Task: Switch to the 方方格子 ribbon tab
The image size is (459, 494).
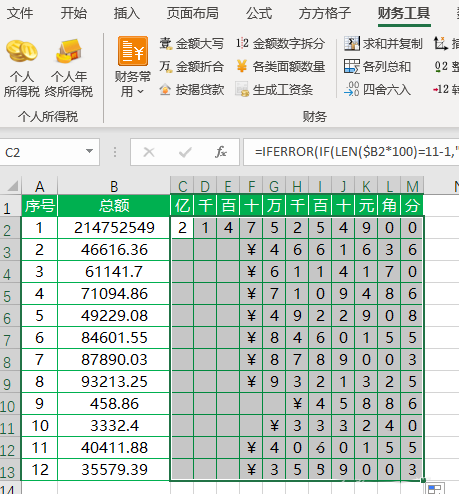Action: [x=325, y=14]
